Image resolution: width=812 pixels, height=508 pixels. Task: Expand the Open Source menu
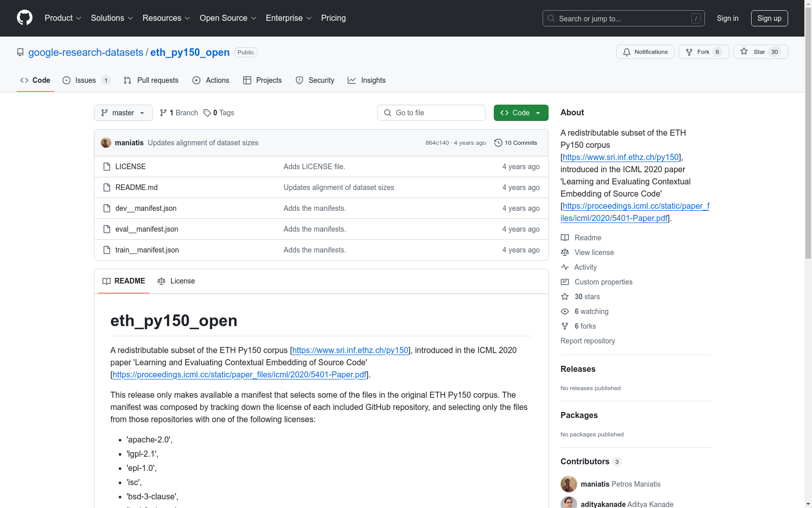pos(228,18)
